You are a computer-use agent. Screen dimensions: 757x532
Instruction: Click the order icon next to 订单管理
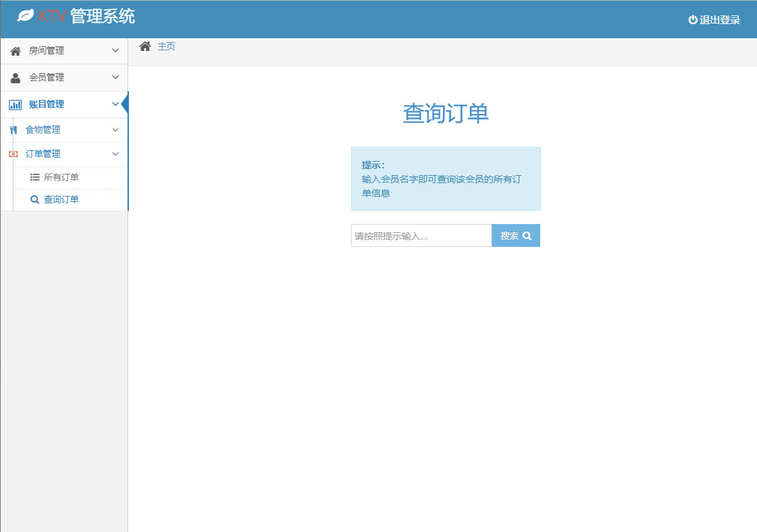[13, 154]
